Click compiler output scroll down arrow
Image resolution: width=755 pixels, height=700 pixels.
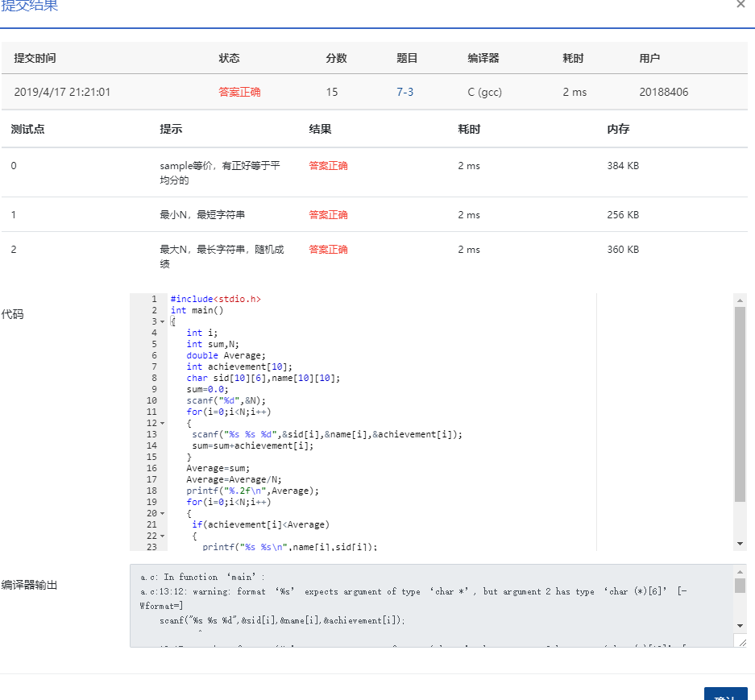pos(740,626)
